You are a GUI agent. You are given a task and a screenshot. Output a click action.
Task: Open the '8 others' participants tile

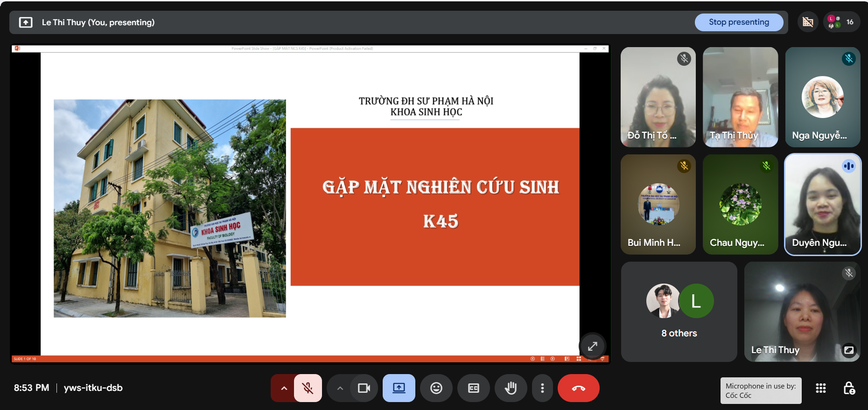679,312
